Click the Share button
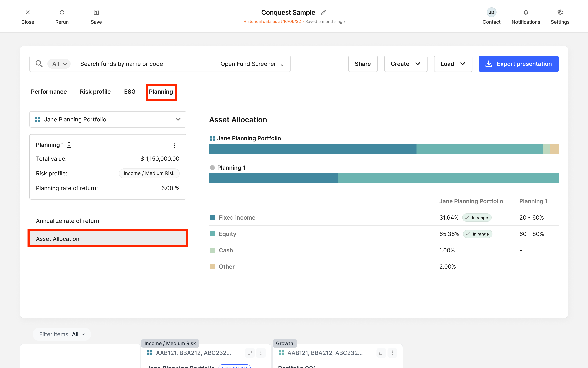This screenshot has height=368, width=588. point(363,64)
